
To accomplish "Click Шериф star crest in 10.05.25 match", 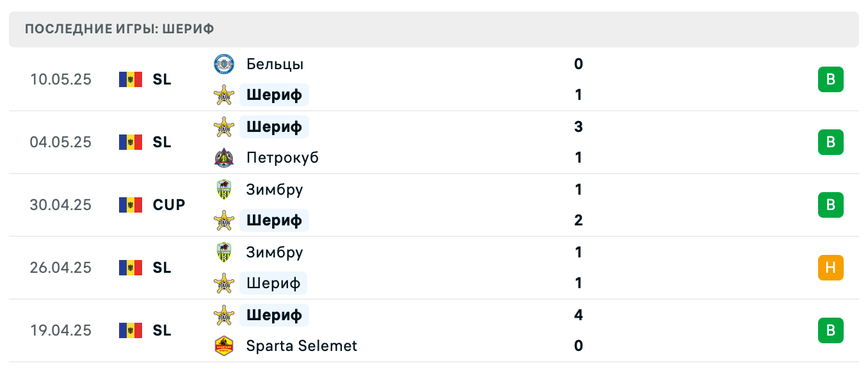I will coord(224,95).
